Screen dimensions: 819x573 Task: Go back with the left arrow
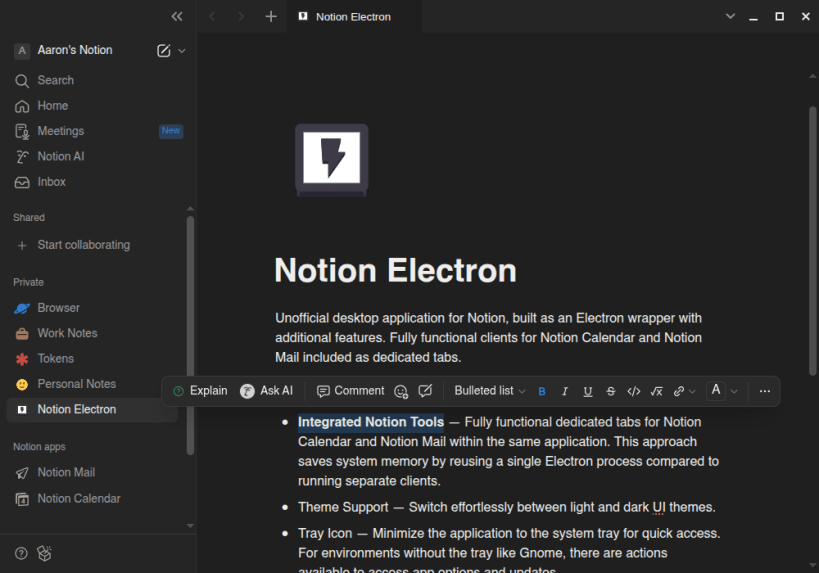pos(212,17)
